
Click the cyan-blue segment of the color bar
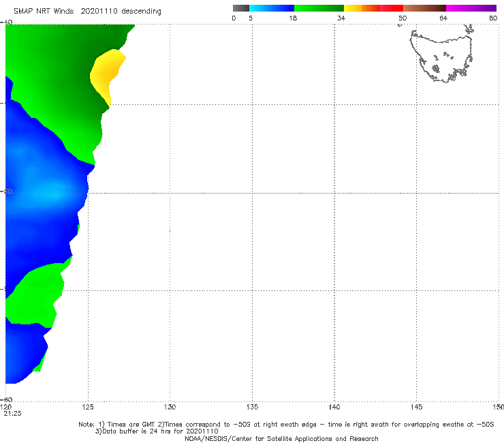pyautogui.click(x=272, y=8)
